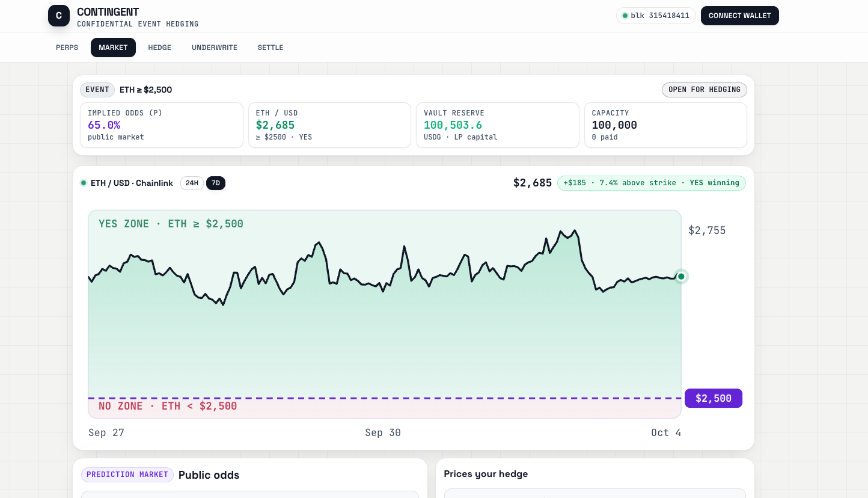This screenshot has width=868, height=498.
Task: Switch chart range to 24H
Action: pos(192,183)
